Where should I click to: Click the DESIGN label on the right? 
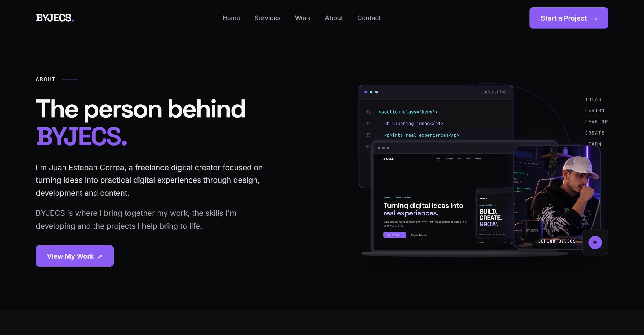595,111
